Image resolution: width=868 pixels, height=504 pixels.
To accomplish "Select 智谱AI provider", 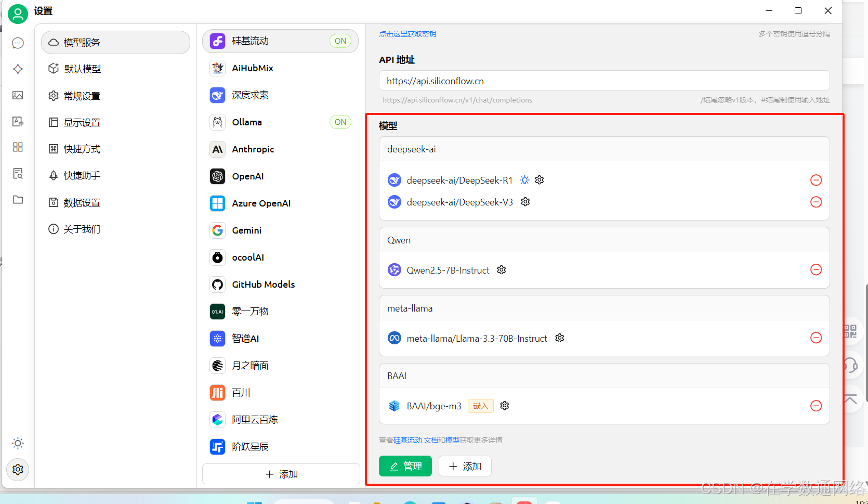I will tap(281, 339).
